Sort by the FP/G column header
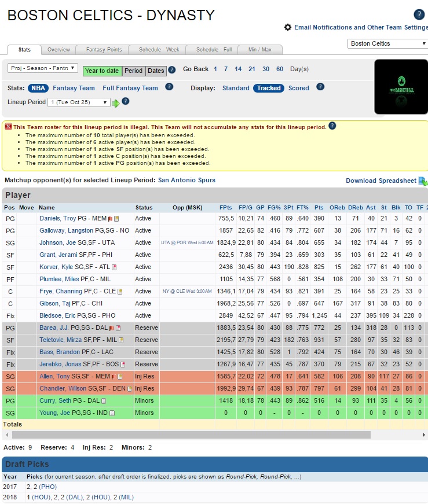The width and height of the screenshot is (428, 504). [x=245, y=208]
